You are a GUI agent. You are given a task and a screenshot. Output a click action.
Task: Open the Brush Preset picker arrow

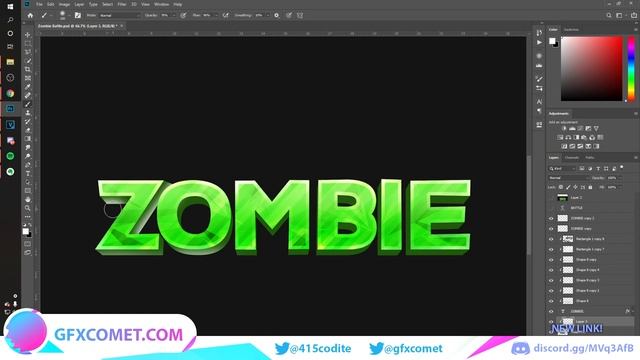pyautogui.click(x=68, y=16)
